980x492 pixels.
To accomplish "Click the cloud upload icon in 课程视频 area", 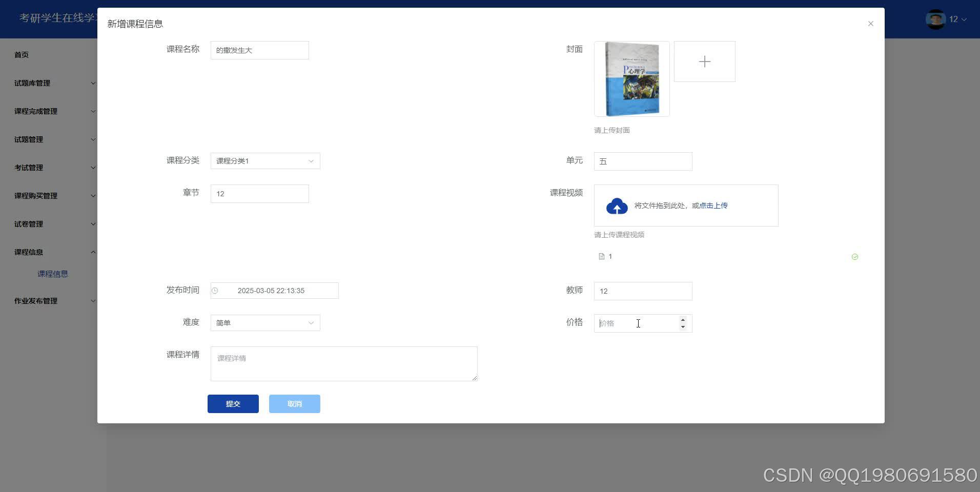I will (617, 206).
